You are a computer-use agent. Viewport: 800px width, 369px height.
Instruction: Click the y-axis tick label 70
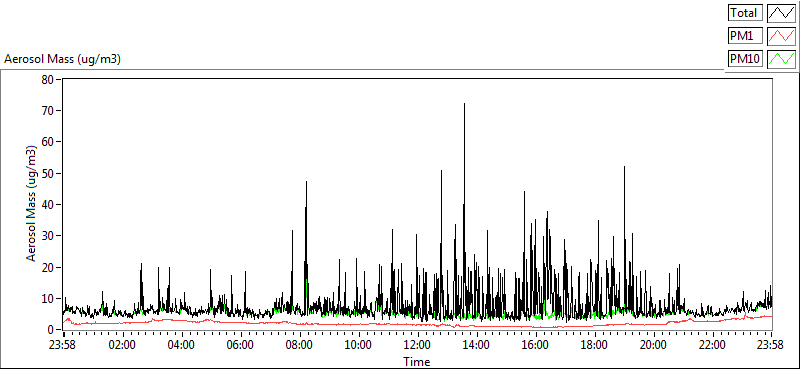(48, 111)
